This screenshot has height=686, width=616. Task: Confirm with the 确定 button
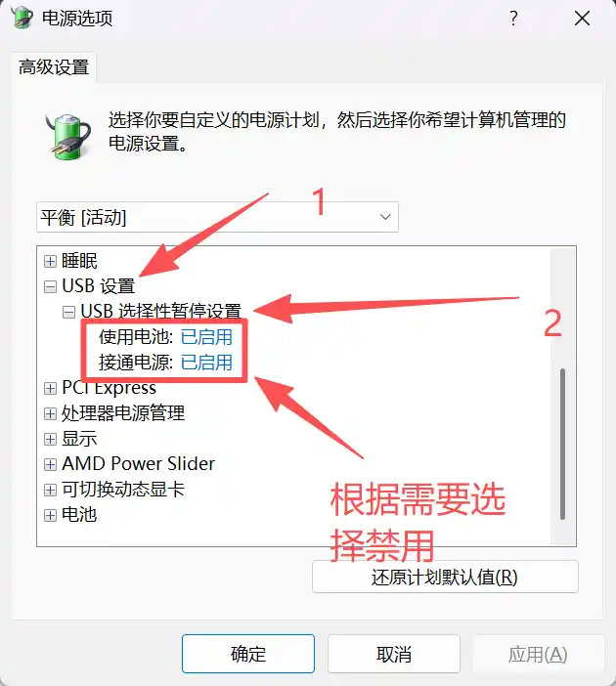(x=248, y=654)
